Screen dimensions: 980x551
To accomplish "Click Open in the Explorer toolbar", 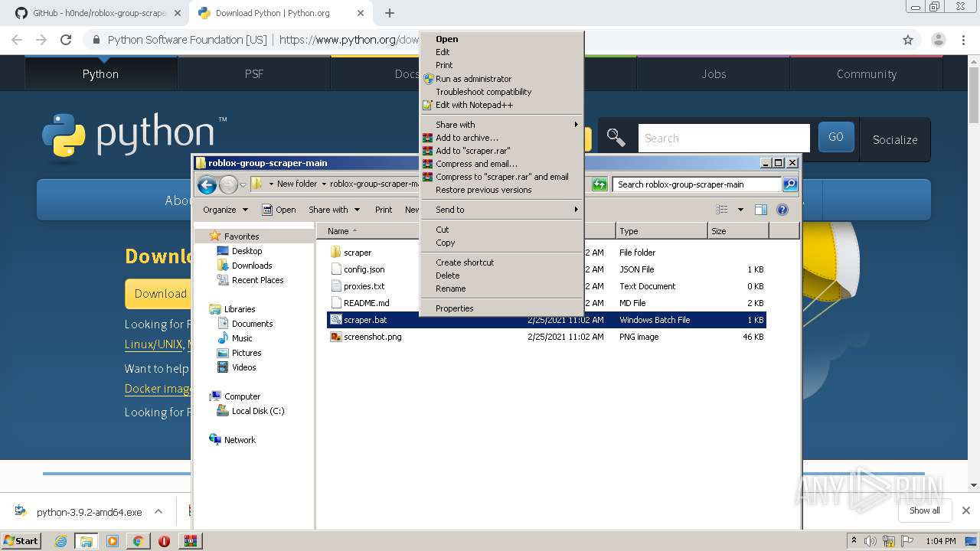I will (279, 210).
